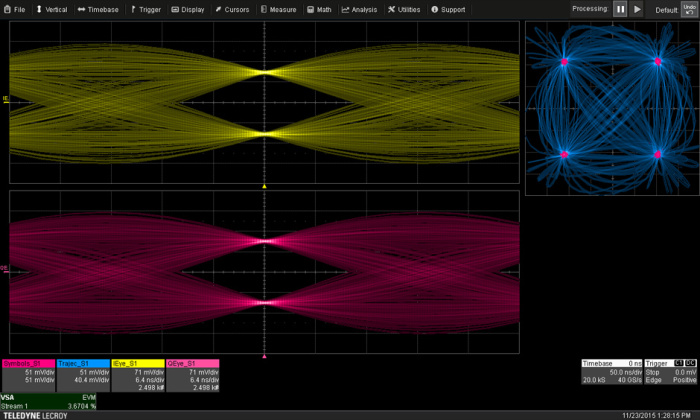The image size is (700, 420).
Task: Select the yellow IEye_S1 descriptor box
Action: pyautogui.click(x=138, y=376)
